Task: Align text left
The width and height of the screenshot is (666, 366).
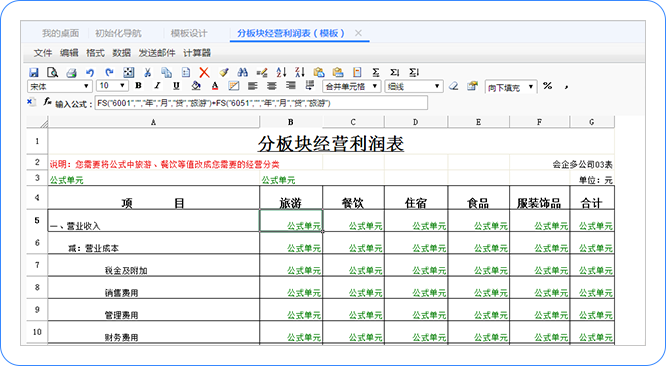Action: click(253, 86)
